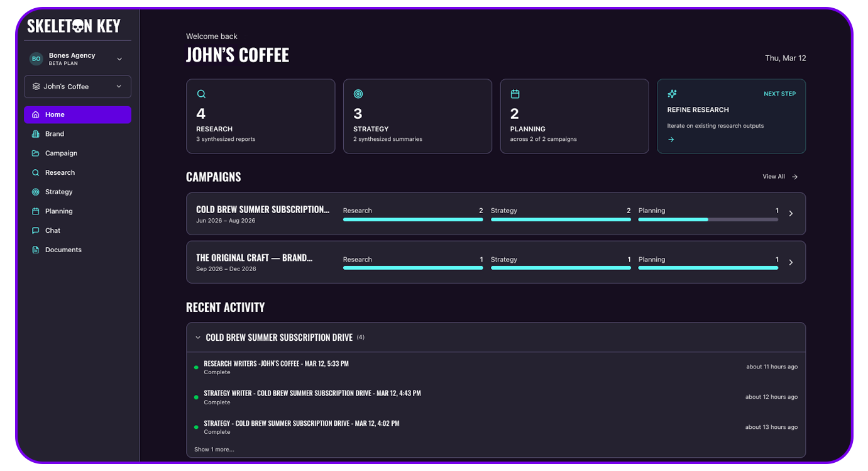The height and width of the screenshot is (471, 868).
Task: Click the Refine Research arrow
Action: (671, 140)
